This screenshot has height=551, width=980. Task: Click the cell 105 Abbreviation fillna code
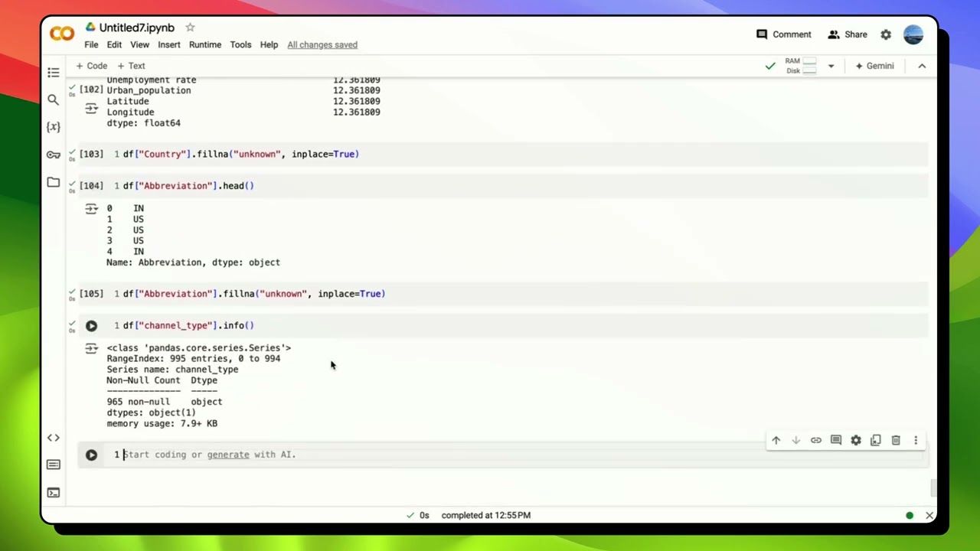(254, 294)
